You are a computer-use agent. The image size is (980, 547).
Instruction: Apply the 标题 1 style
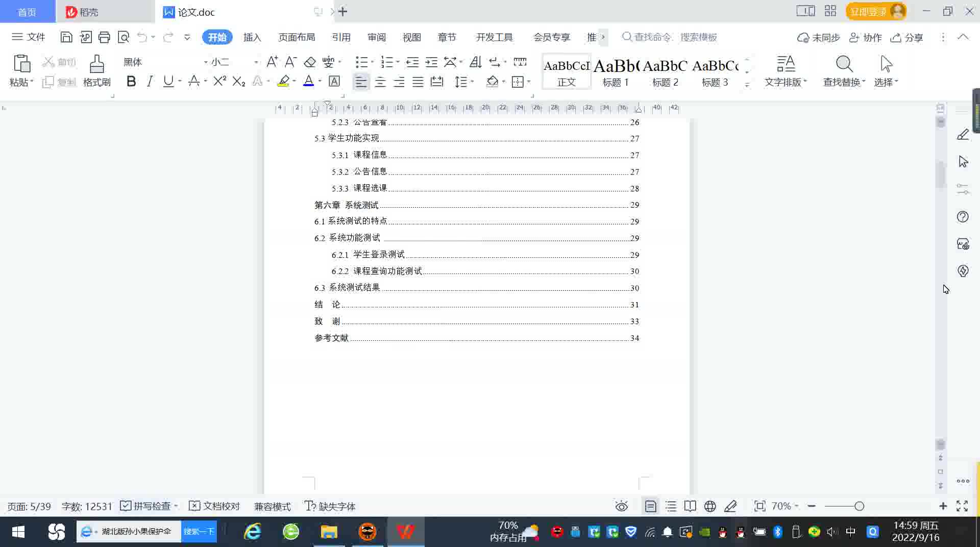[616, 71]
